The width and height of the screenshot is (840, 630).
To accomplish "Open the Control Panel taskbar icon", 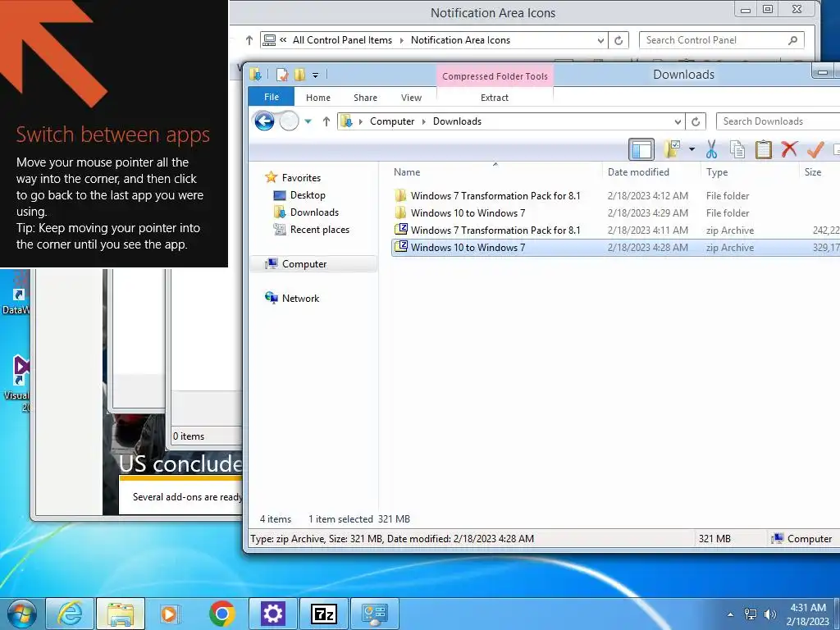I will [x=374, y=614].
